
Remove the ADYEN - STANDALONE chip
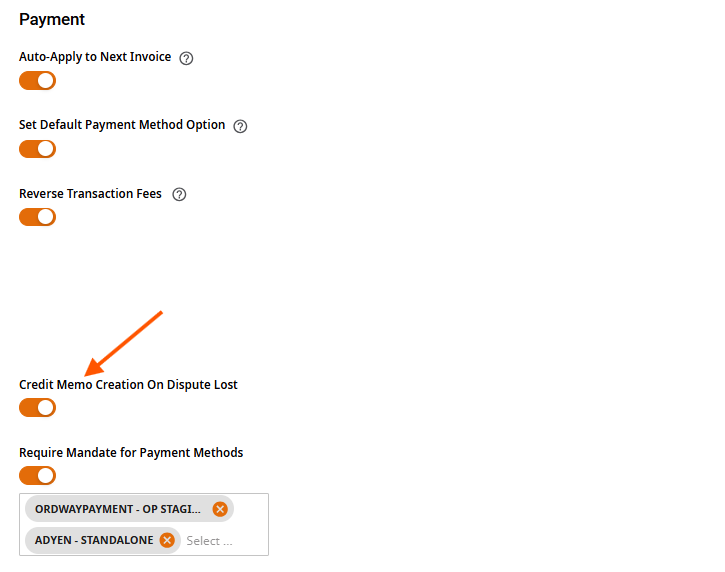click(167, 540)
